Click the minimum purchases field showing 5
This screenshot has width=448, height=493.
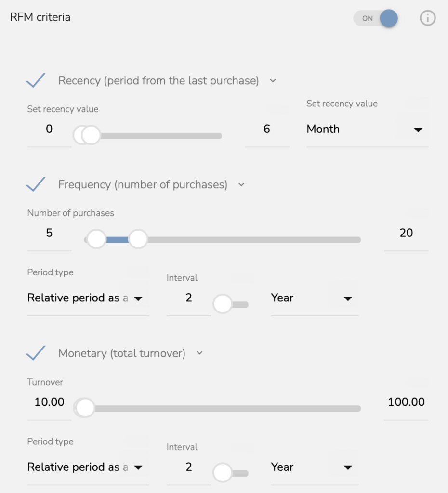[50, 233]
